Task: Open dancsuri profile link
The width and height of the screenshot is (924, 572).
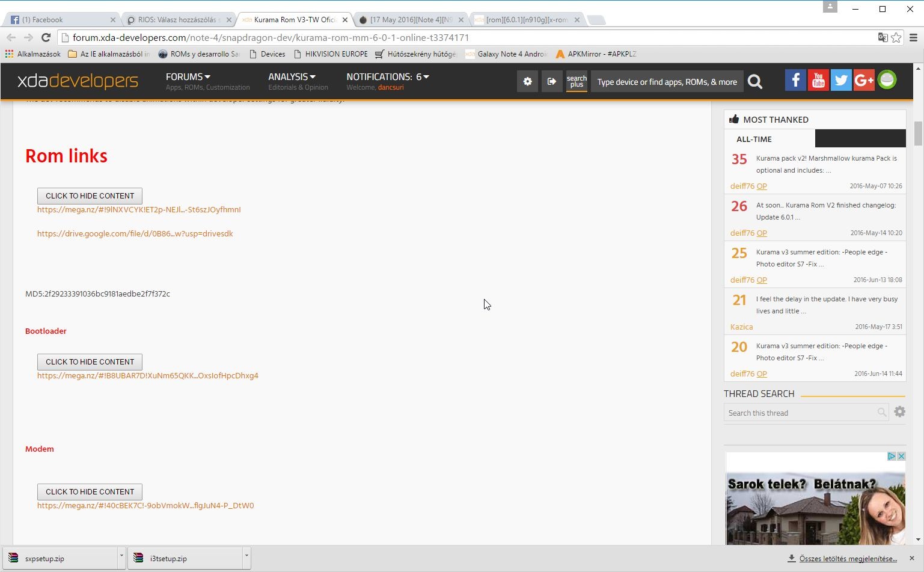Action: click(391, 88)
